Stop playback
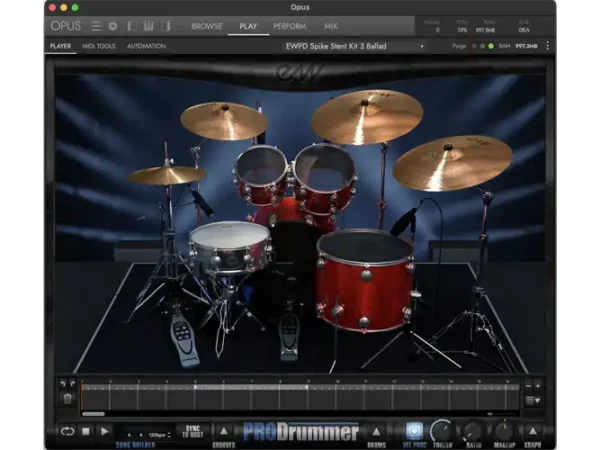 (x=86, y=432)
